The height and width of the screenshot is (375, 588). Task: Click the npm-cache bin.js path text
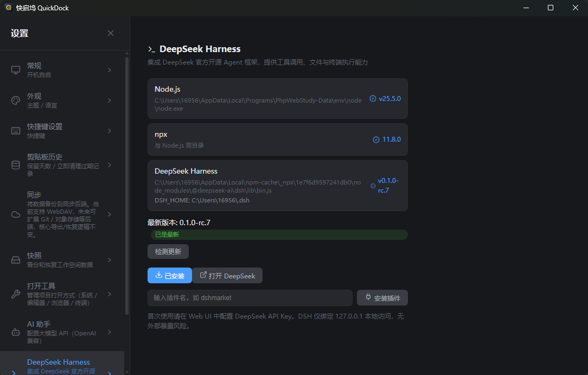tap(258, 186)
